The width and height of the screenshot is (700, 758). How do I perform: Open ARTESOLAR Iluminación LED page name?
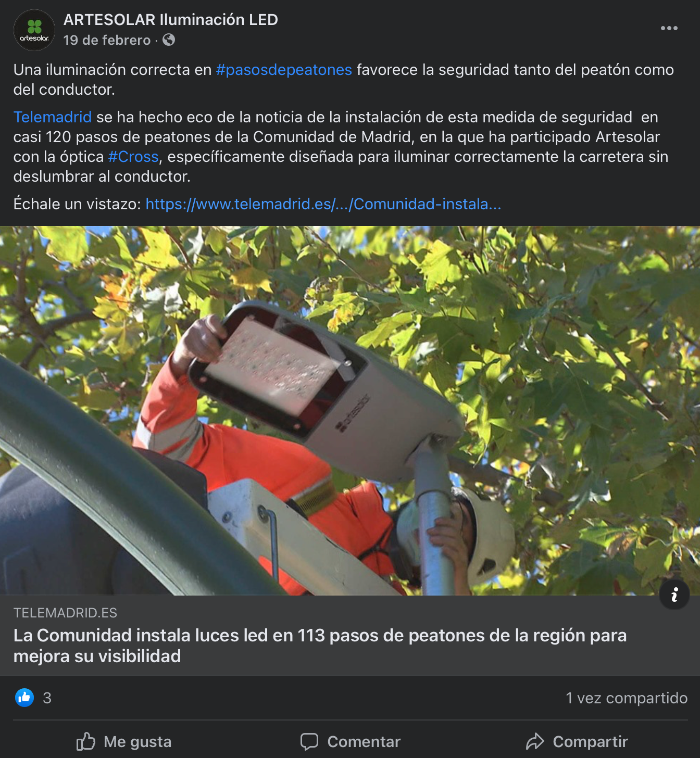click(x=171, y=20)
